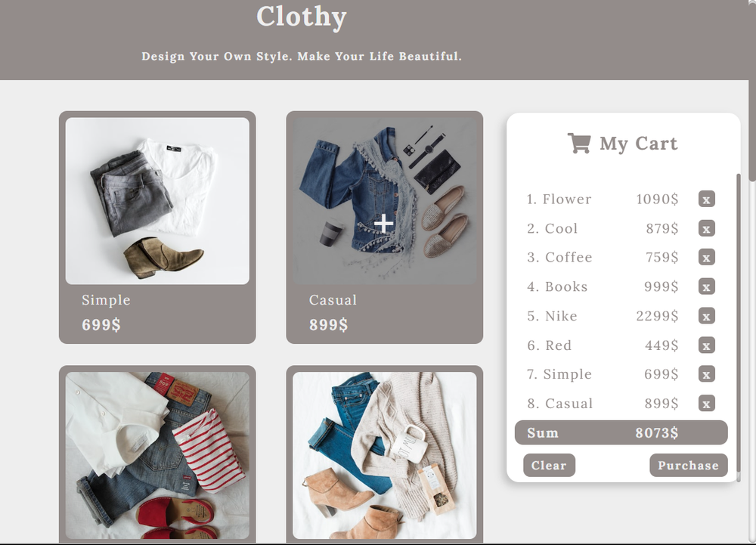Remove Simple from cart list
Image resolution: width=756 pixels, height=545 pixels.
(x=706, y=374)
